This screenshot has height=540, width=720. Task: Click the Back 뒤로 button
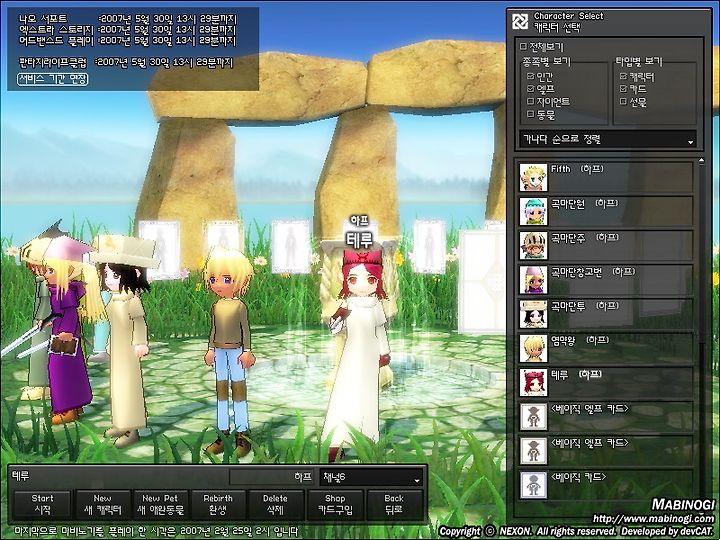point(394,504)
